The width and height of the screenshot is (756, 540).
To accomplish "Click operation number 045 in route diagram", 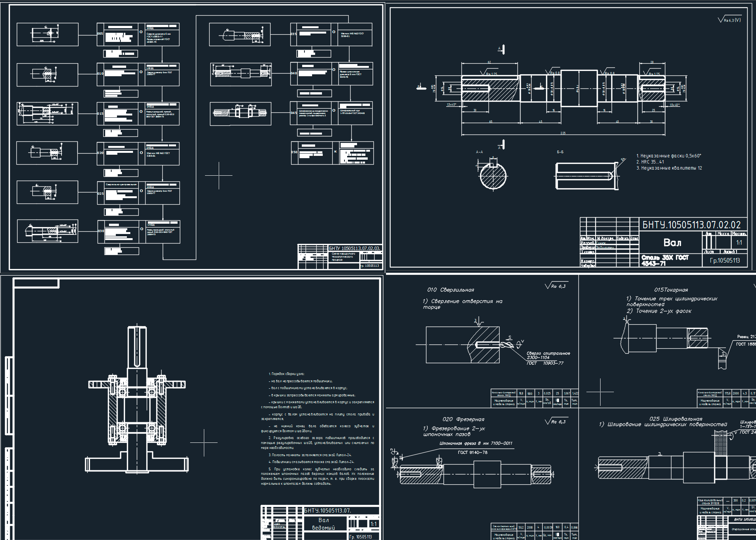I will (x=293, y=113).
